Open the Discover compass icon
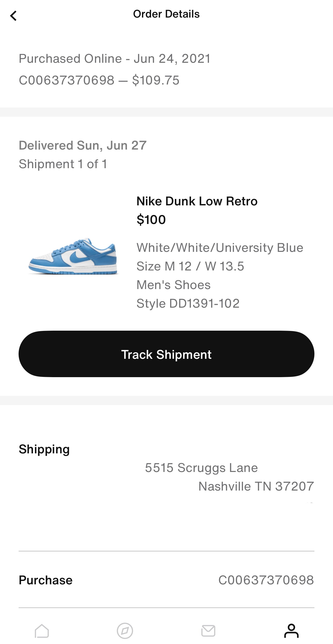Image resolution: width=333 pixels, height=644 pixels. click(x=125, y=631)
